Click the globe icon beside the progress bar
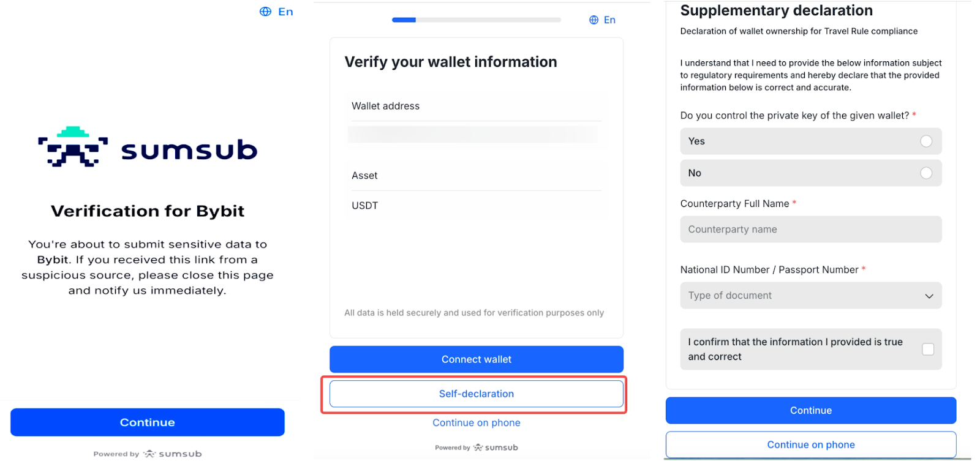Viewport: 980px width, 461px height. tap(594, 20)
